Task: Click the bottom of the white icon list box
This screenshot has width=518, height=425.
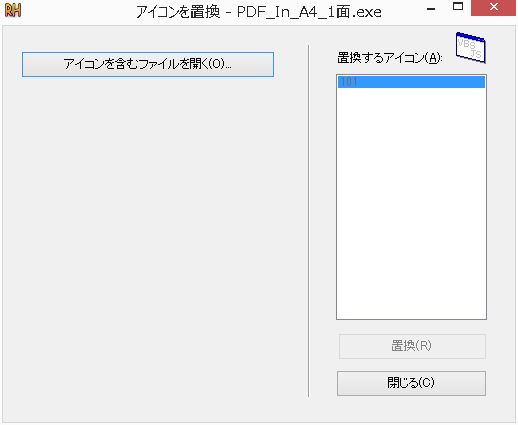Action: tap(411, 310)
